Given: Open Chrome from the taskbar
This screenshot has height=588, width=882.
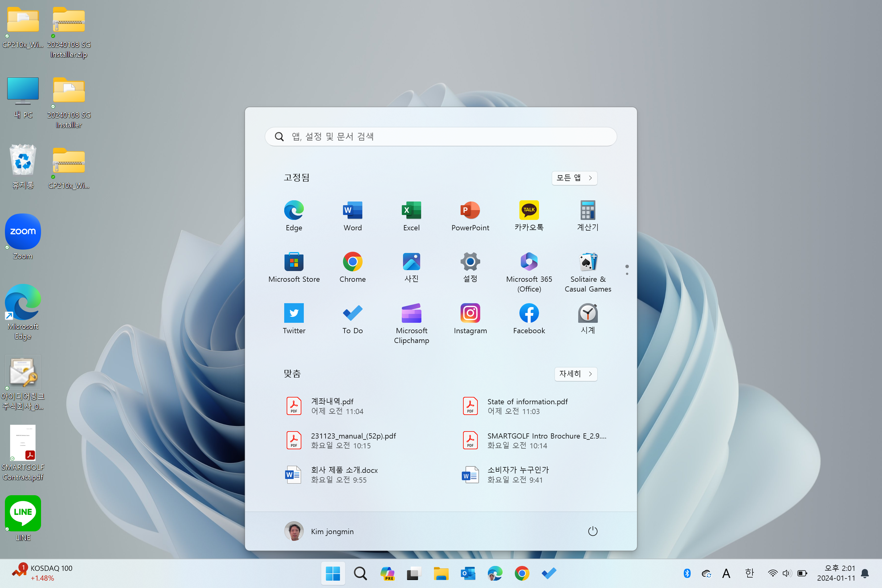Looking at the screenshot, I should [522, 573].
